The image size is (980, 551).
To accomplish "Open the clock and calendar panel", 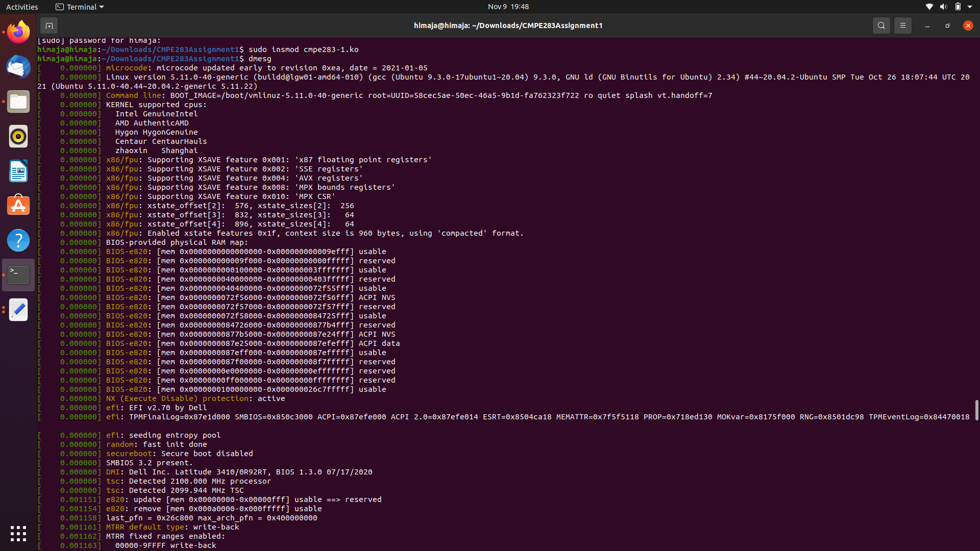I will pyautogui.click(x=508, y=7).
